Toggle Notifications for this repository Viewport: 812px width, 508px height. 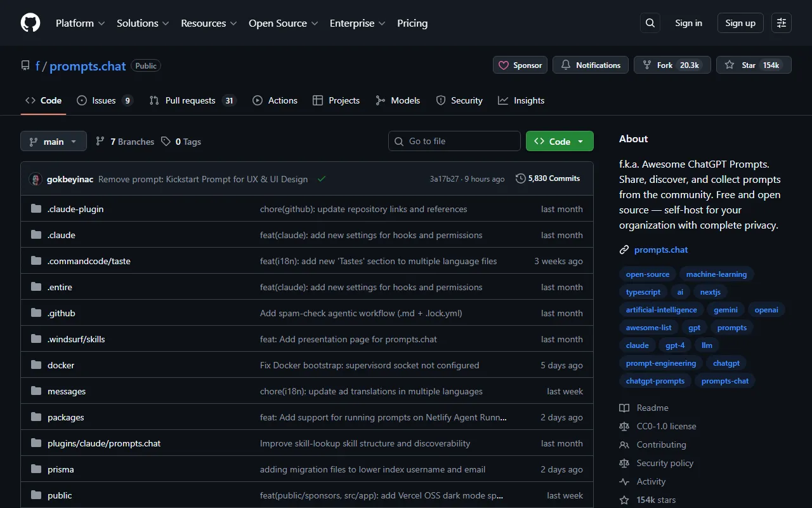[591, 65]
